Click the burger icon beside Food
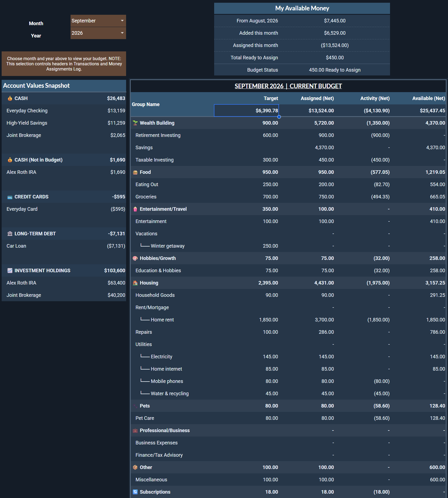The image size is (448, 498). 135,172
